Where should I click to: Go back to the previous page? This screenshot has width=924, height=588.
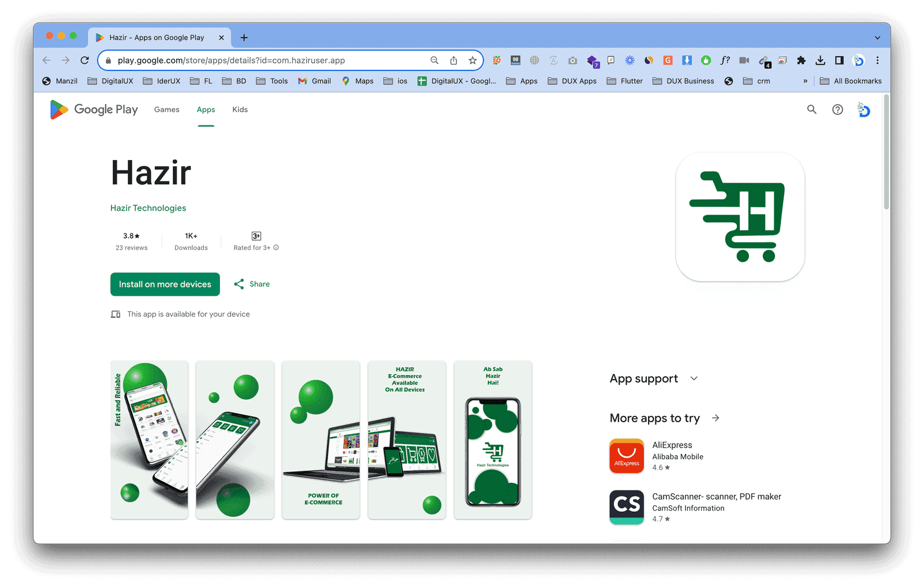(47, 60)
